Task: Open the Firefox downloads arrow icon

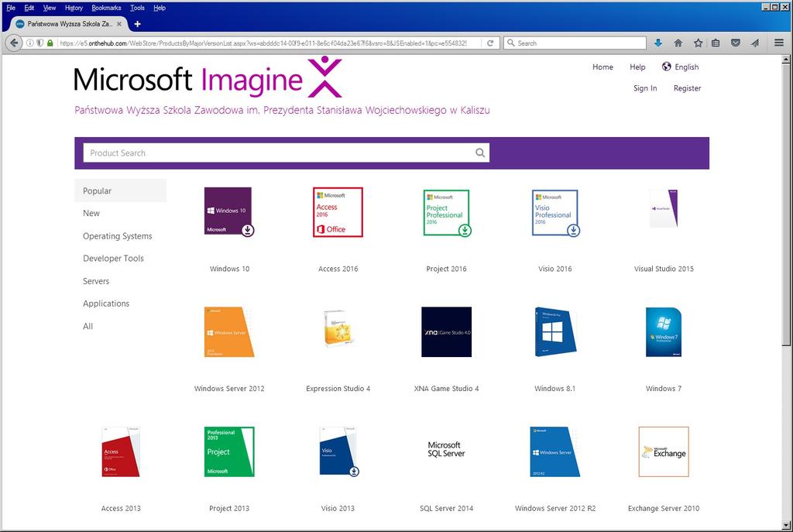Action: coord(658,43)
